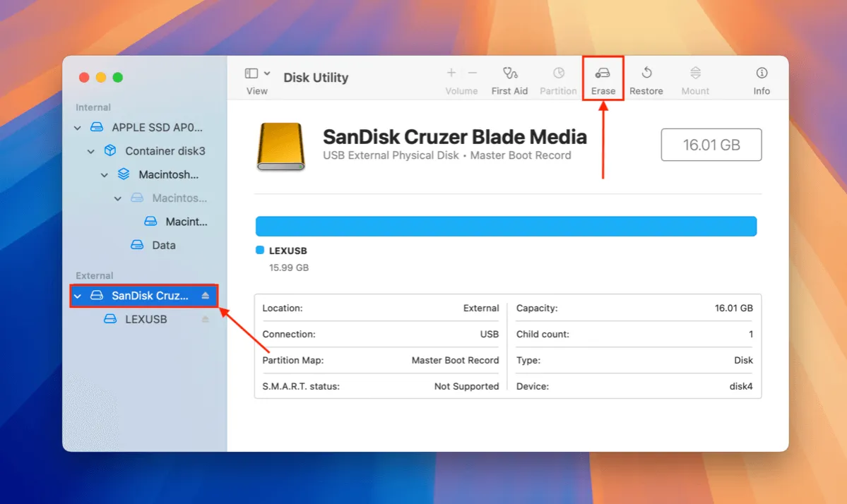The image size is (847, 504).
Task: Click the 16.01 GB capacity box
Action: pos(711,145)
